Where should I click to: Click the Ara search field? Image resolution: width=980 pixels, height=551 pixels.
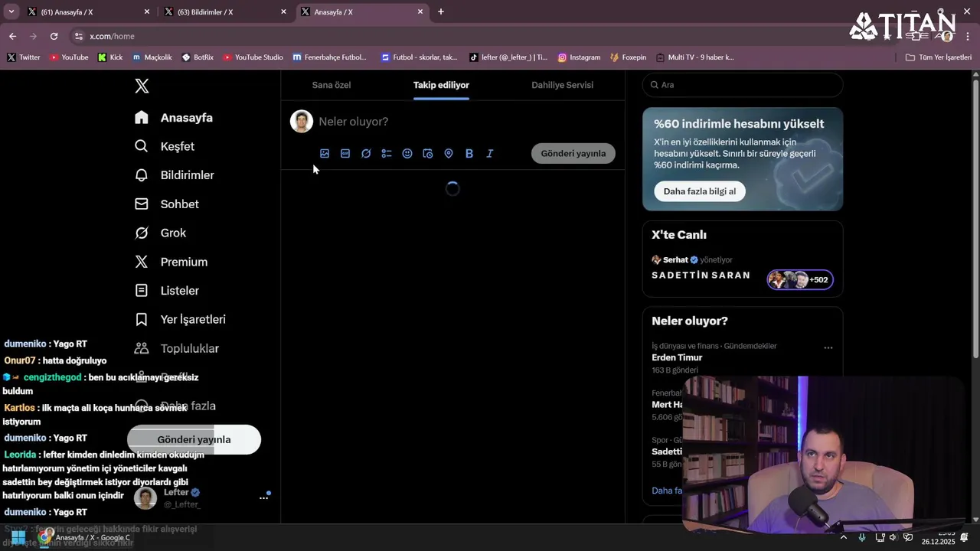(743, 85)
